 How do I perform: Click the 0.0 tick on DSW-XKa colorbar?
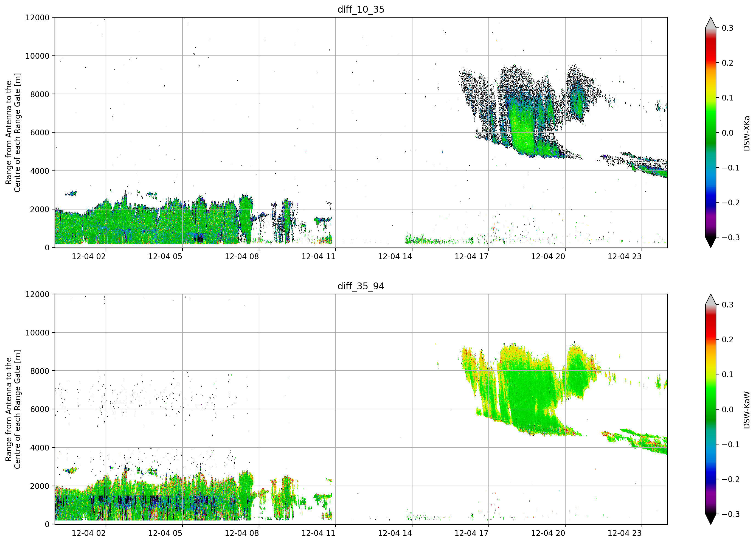728,133
